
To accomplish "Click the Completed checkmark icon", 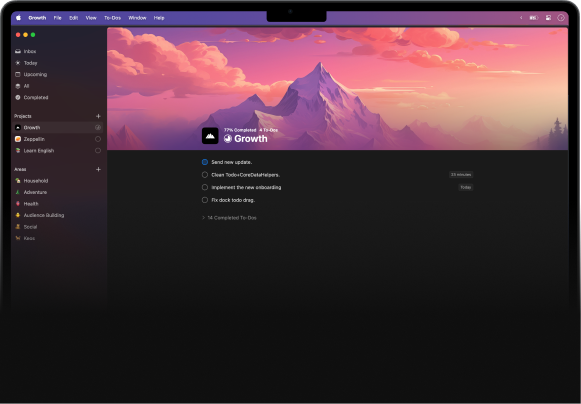I will pos(18,97).
